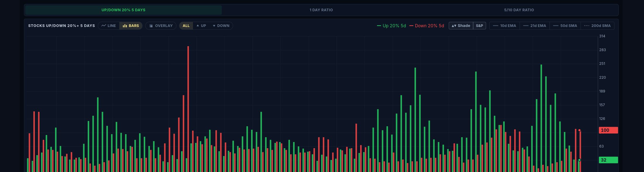The height and width of the screenshot is (172, 644).
Task: Click the 189 axis label
Action: tap(602, 91)
